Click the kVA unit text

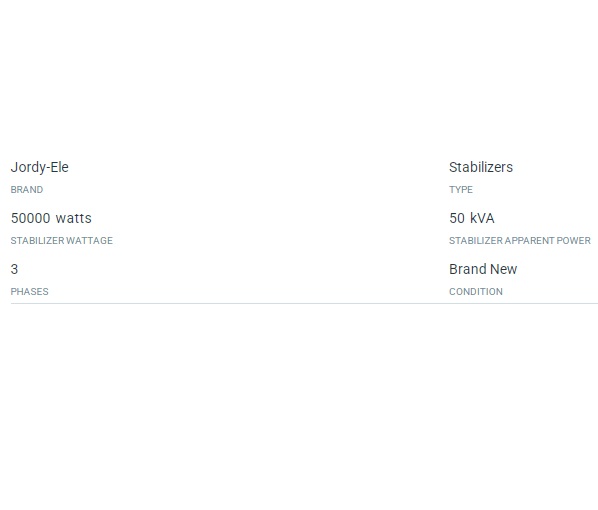tap(482, 218)
